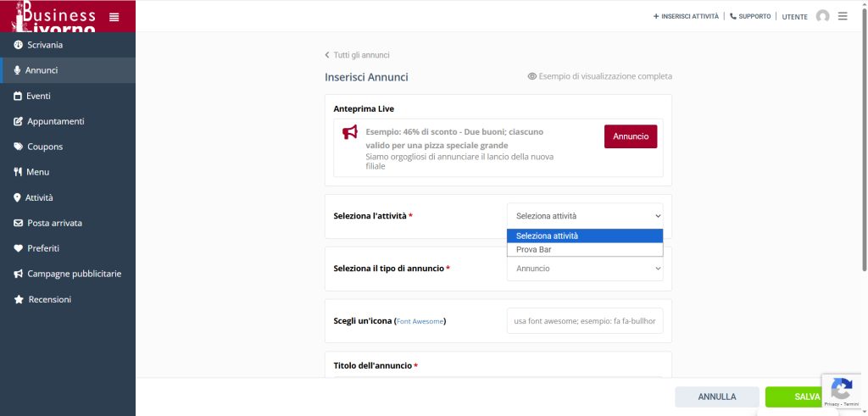Open the Seleziona attività dropdown

pos(585,216)
